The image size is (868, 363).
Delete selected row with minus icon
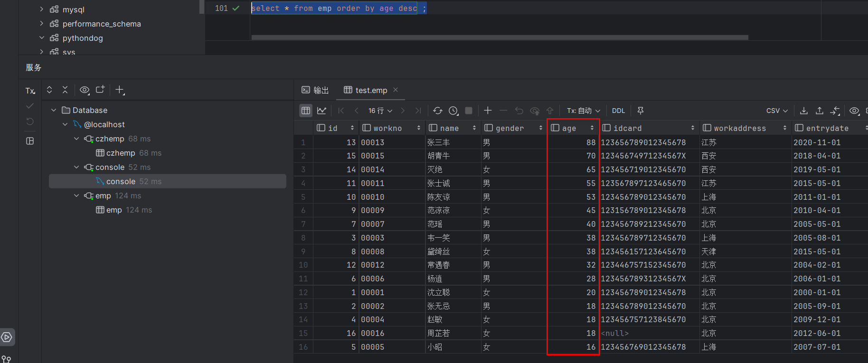pos(503,111)
